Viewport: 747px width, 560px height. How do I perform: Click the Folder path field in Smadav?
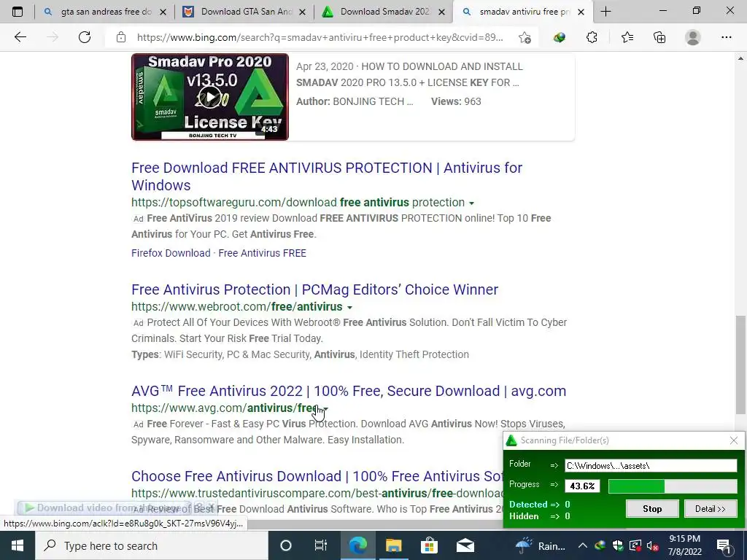click(651, 466)
